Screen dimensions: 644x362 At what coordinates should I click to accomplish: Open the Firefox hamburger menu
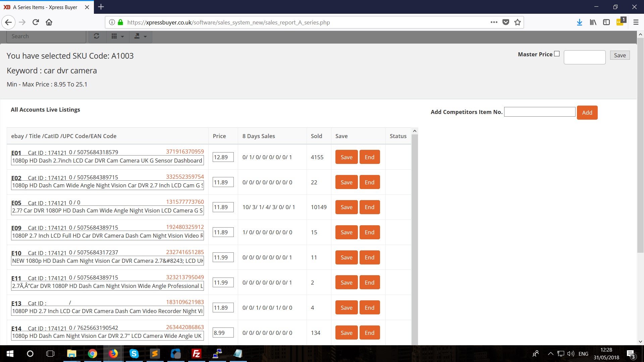[636, 22]
